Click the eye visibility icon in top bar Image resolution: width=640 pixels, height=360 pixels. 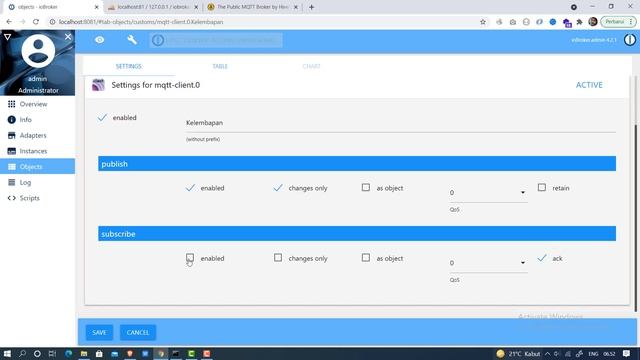100,40
